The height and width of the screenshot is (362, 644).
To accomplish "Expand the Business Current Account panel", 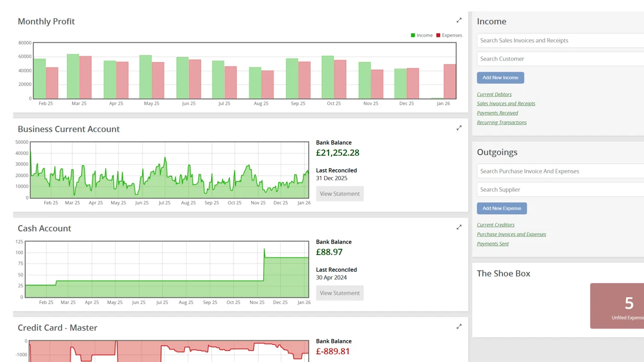I will tap(459, 128).
